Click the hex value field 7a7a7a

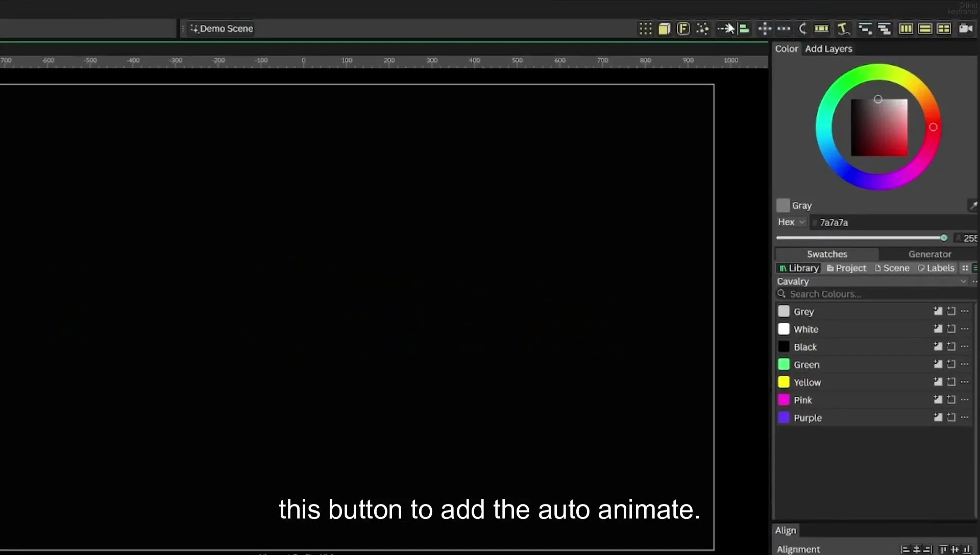pos(893,222)
